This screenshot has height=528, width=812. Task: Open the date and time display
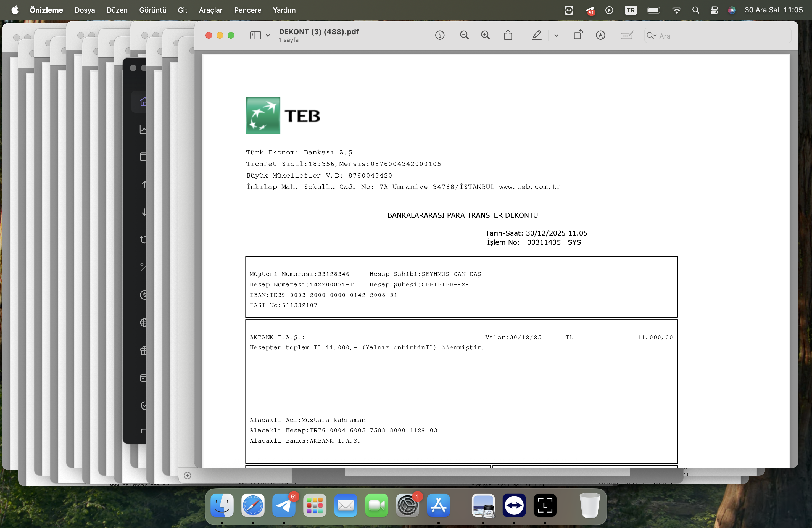773,10
